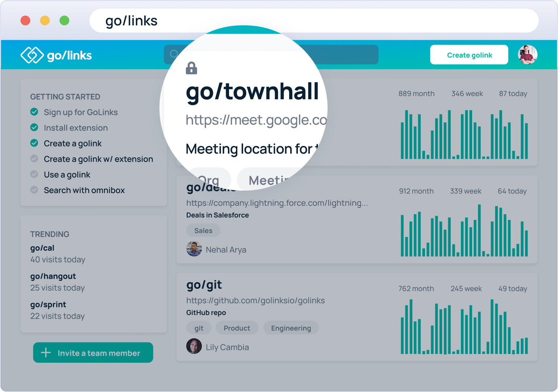
Task: Click Lily Cambia's avatar picture
Action: [194, 346]
